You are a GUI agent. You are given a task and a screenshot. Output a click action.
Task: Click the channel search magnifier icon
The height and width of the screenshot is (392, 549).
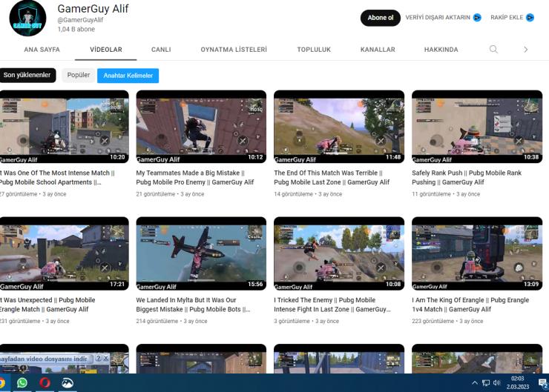[x=493, y=50]
